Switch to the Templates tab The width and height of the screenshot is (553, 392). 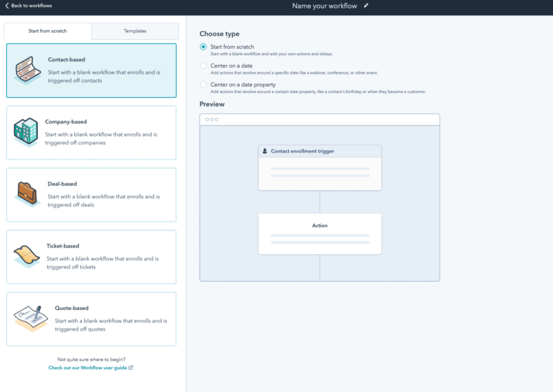pos(135,31)
